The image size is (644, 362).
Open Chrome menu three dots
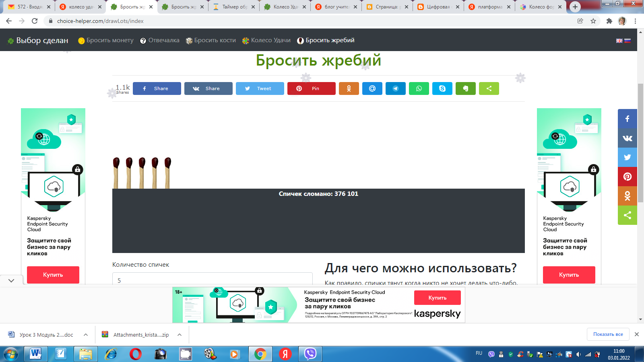click(636, 21)
